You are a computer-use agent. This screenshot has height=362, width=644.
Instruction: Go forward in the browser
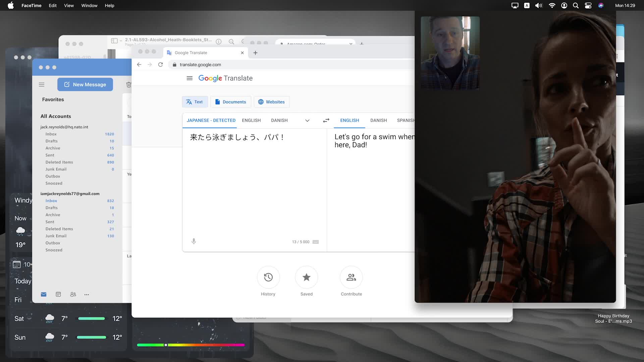(150, 65)
